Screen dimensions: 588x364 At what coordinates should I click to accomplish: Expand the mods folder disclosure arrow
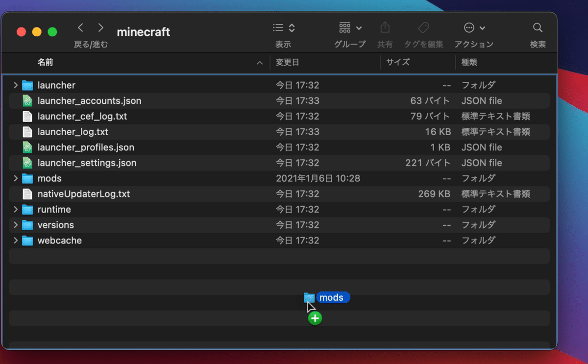16,178
